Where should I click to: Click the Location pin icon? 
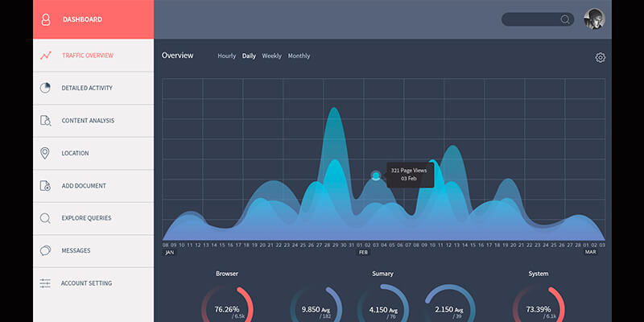pos(45,153)
